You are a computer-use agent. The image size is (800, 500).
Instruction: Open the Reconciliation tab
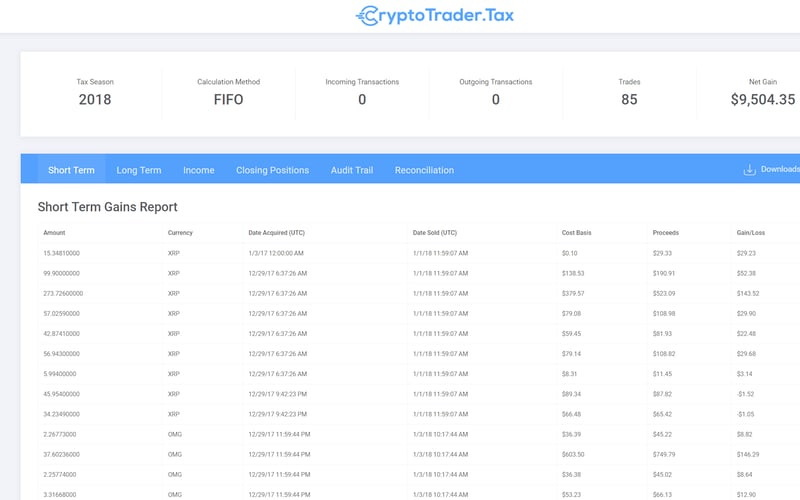(424, 170)
